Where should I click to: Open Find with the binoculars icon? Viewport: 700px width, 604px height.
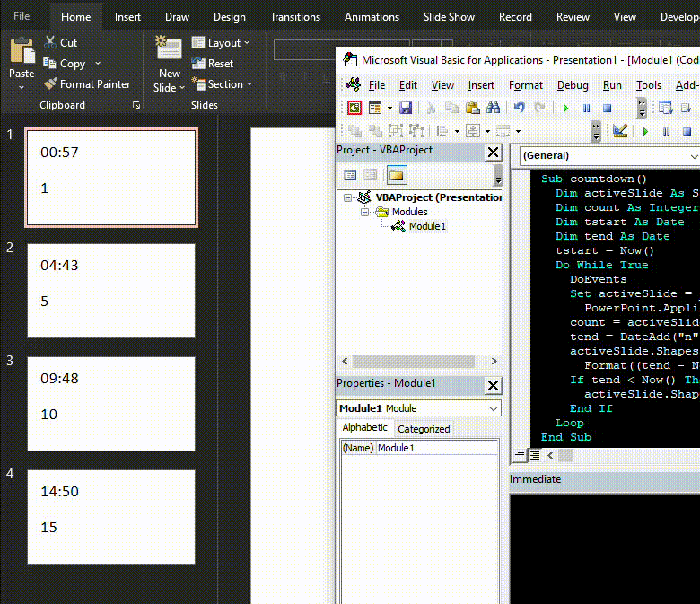coord(494,108)
